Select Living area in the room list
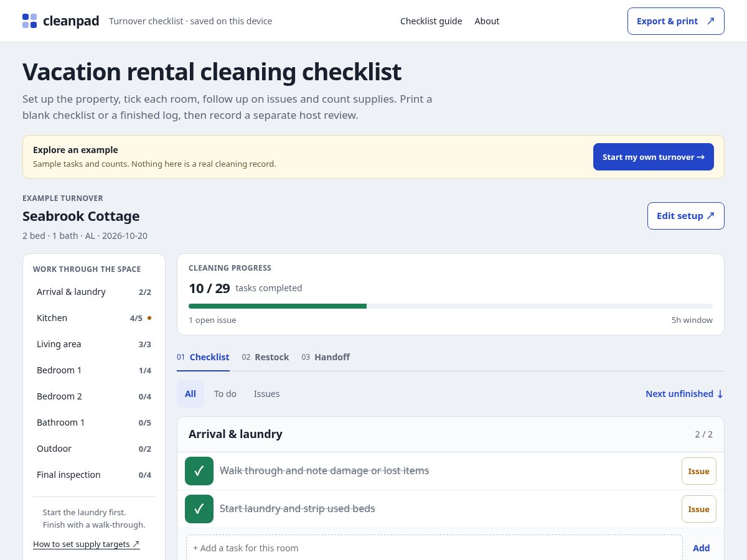The width and height of the screenshot is (747, 560). 94,344
